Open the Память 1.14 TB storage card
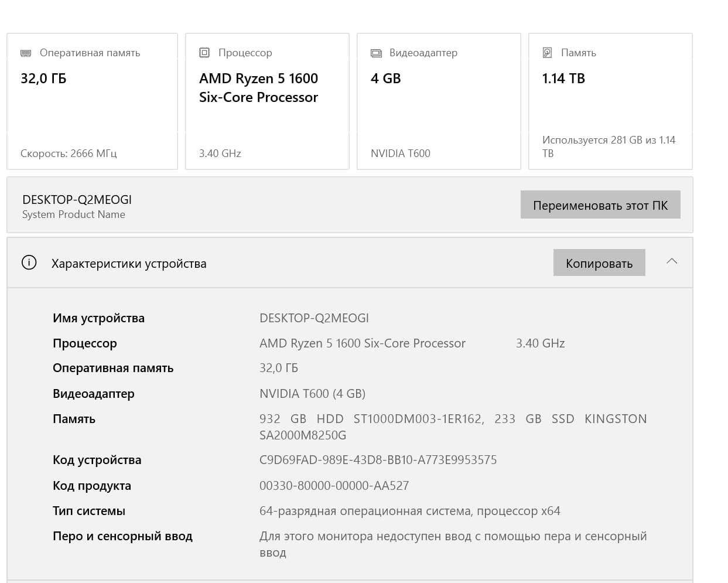Image resolution: width=728 pixels, height=583 pixels. (x=610, y=101)
